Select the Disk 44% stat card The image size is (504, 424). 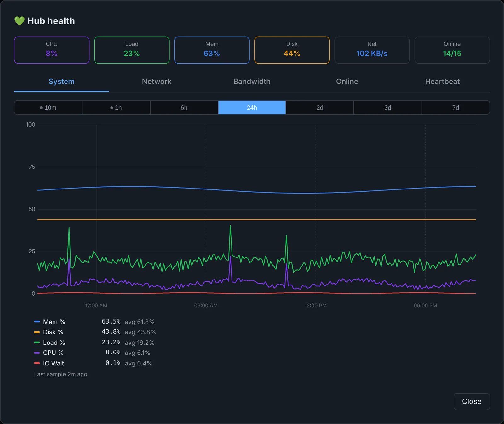[292, 50]
